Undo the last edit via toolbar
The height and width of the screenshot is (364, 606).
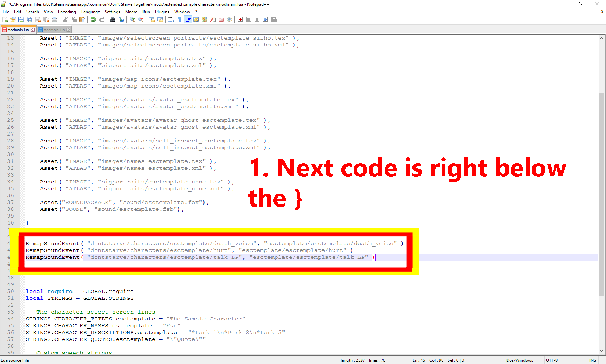[93, 19]
